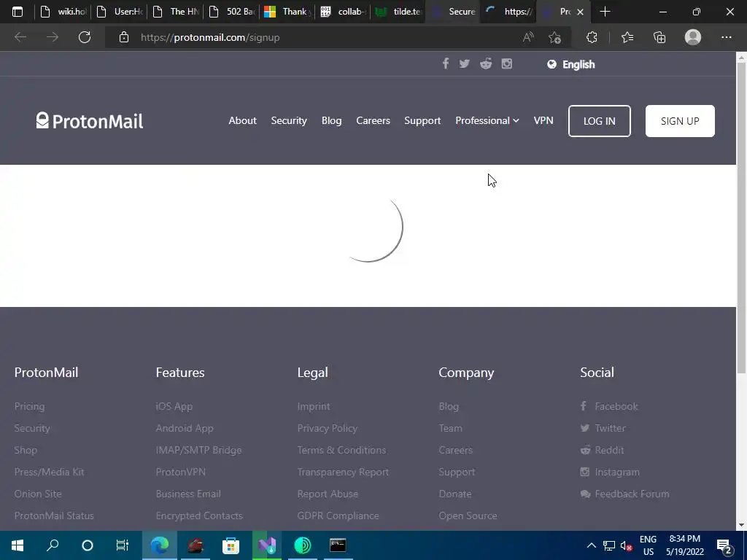Open a new tab with plus button
The width and height of the screenshot is (747, 560).
605,12
